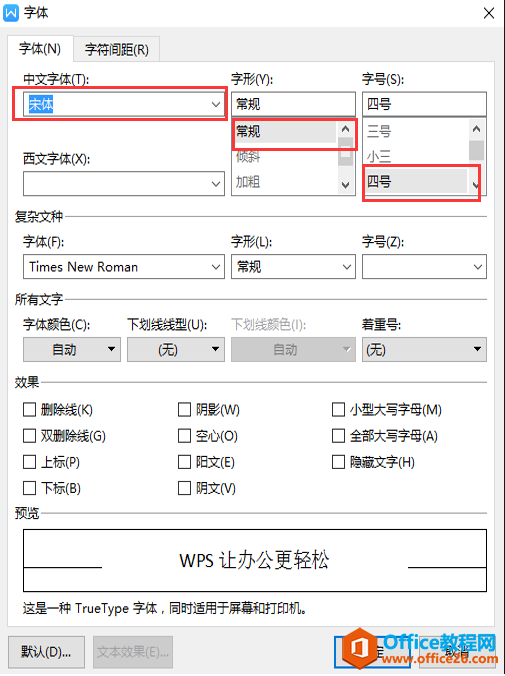Enable the 删除线(K) checkbox
505x676 pixels.
[29, 410]
